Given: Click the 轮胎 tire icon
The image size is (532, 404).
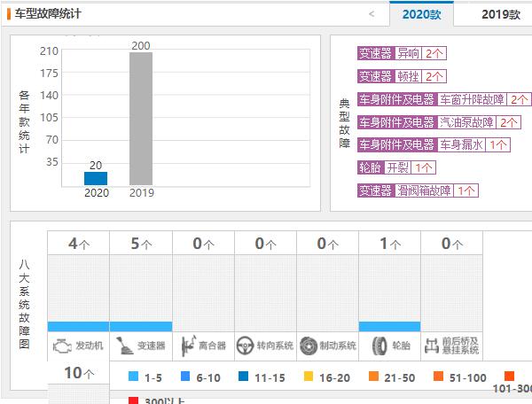Looking at the screenshot, I should click(379, 346).
